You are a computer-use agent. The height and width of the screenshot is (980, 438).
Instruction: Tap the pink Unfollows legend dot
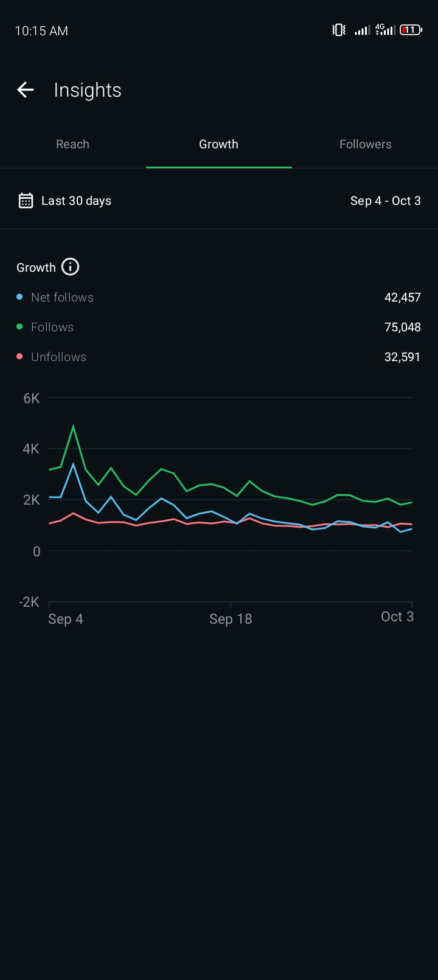coord(19,357)
